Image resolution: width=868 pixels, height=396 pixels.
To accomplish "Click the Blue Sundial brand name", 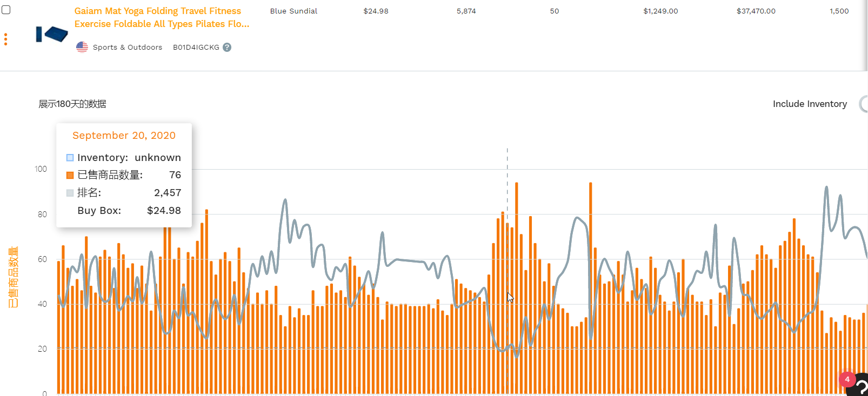I will coord(293,11).
